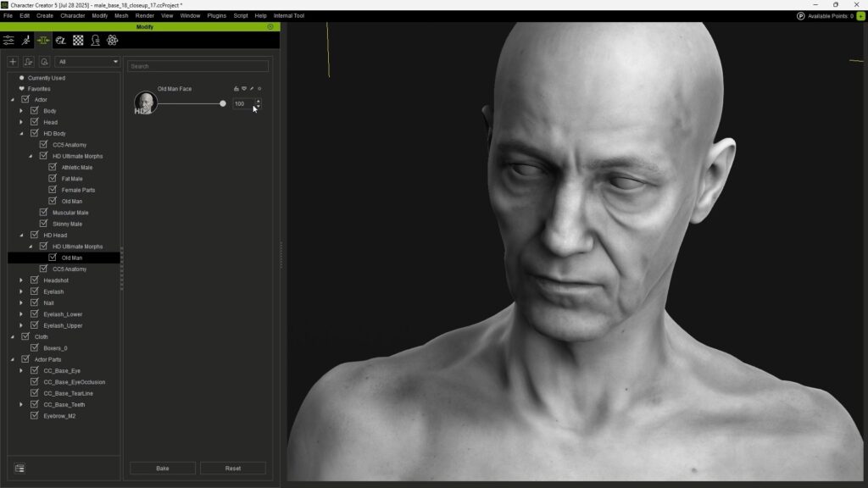Viewport: 868px width, 488px height.
Task: Uncheck the Boxers_0 checkbox
Action: pos(35,348)
